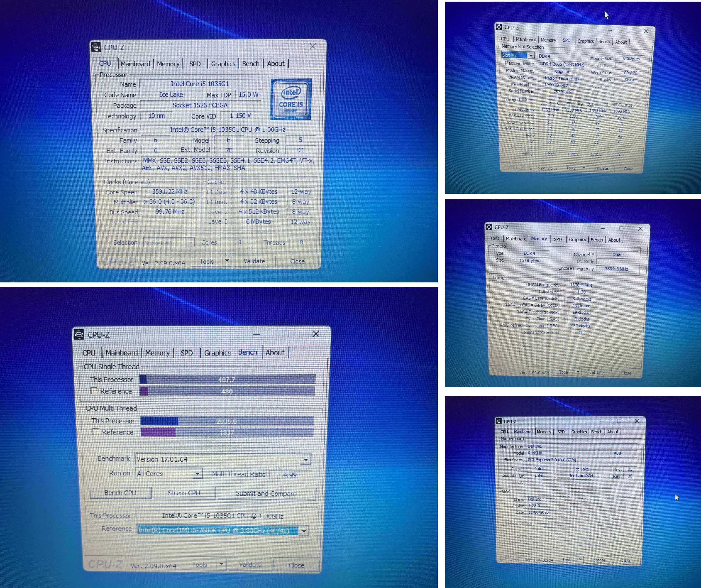
Task: Click the Motherboard Model 04N9HV field
Action: point(562,453)
